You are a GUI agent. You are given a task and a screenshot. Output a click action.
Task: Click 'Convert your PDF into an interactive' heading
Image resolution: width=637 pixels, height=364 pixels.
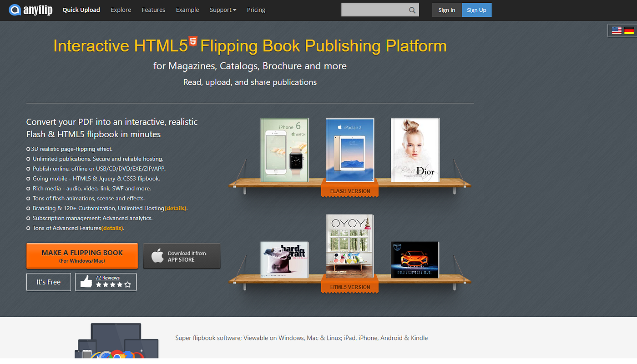(x=112, y=128)
